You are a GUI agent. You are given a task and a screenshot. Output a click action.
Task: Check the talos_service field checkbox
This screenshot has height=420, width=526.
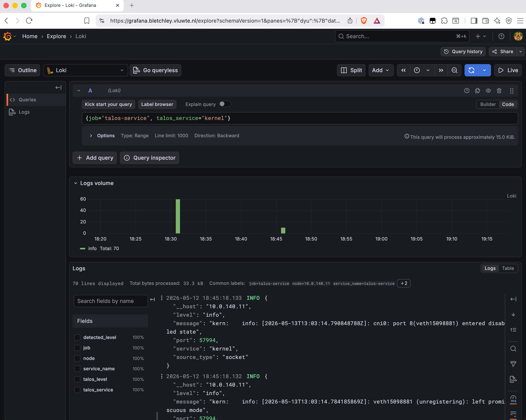click(x=77, y=390)
